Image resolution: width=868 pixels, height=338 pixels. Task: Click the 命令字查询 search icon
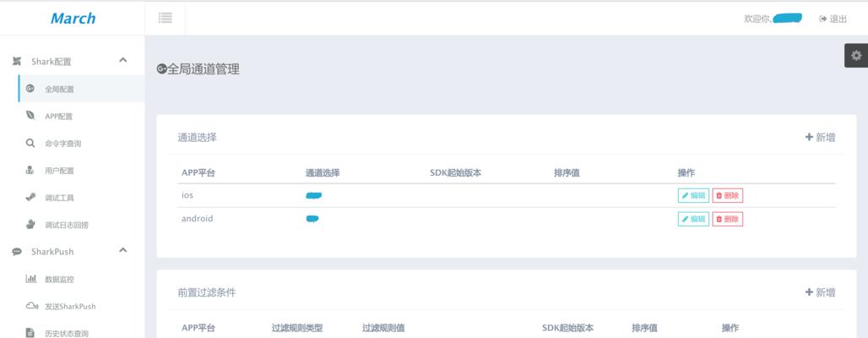30,143
